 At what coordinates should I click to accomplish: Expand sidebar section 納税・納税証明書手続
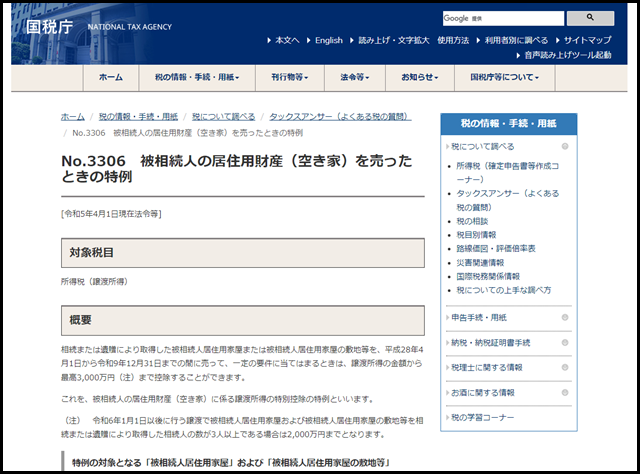point(491,343)
